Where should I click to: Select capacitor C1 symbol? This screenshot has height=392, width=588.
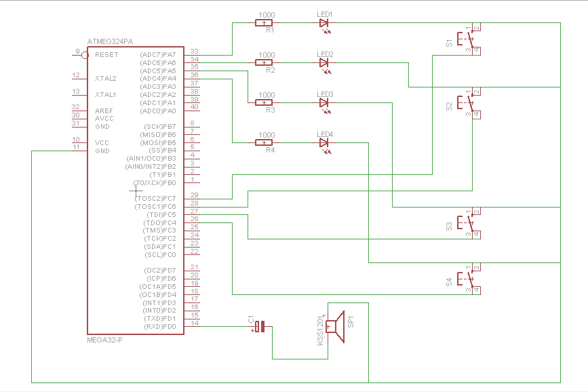(260, 326)
